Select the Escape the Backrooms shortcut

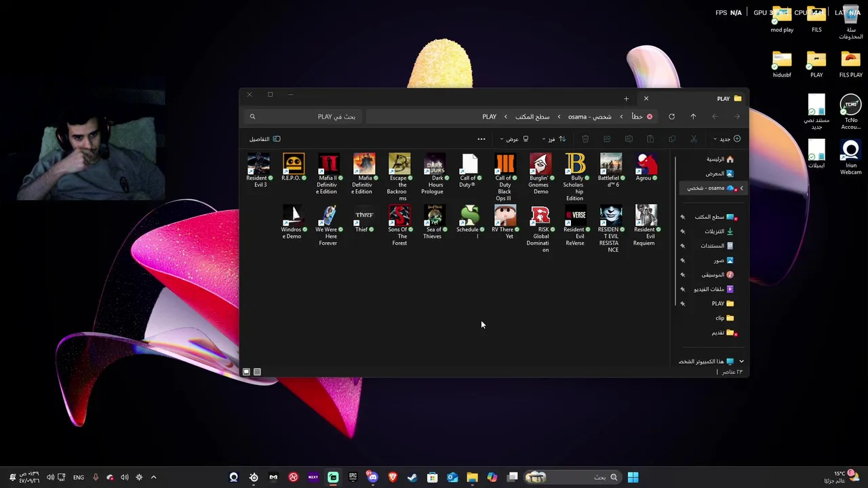(399, 178)
